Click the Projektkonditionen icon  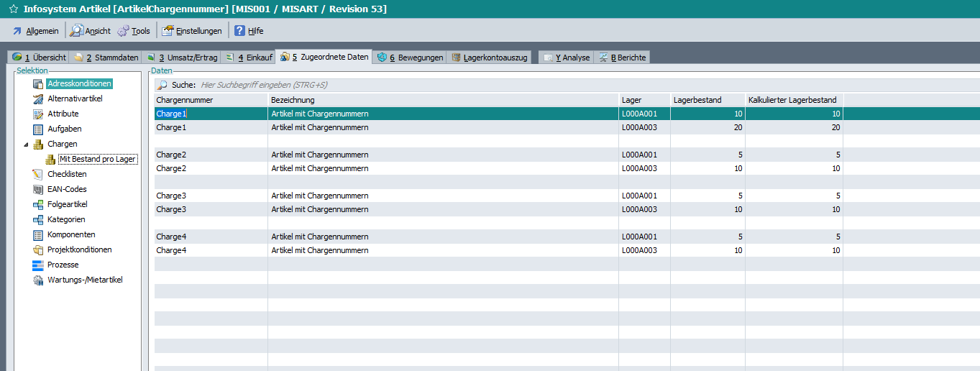pyautogui.click(x=38, y=250)
